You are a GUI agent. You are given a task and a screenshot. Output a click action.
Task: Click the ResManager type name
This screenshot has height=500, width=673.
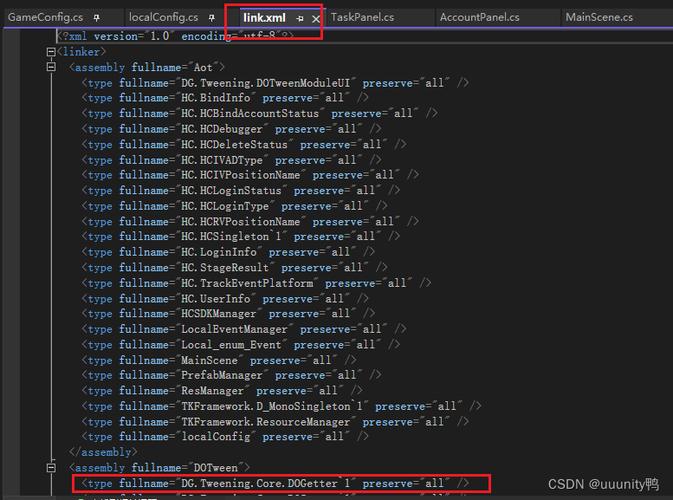pos(212,391)
